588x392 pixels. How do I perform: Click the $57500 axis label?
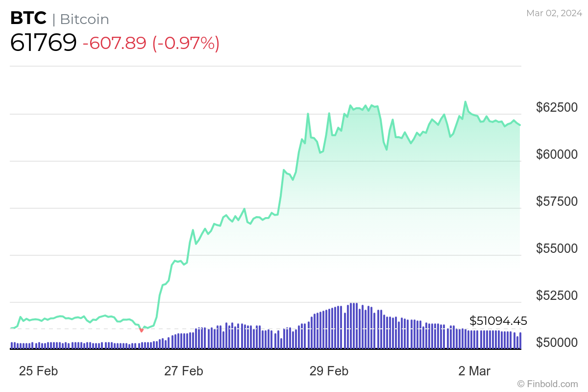click(556, 201)
